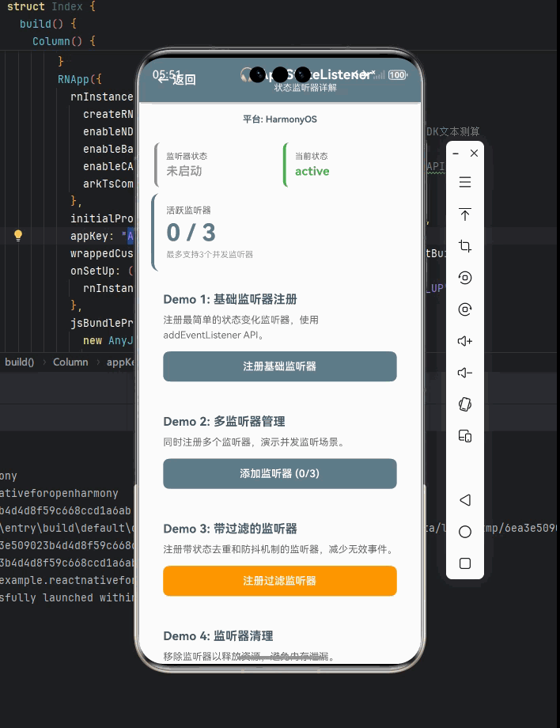Click emulator back triangle navigation icon
Image resolution: width=560 pixels, height=728 pixels.
tap(465, 500)
